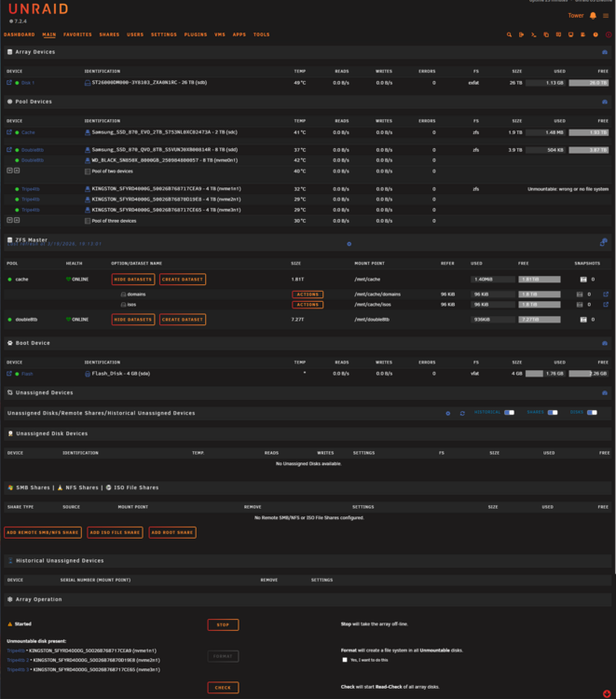This screenshot has width=616, height=699.
Task: Collapse the 'Pool of two devices' with minus icon
Action: pyautogui.click(x=9, y=171)
